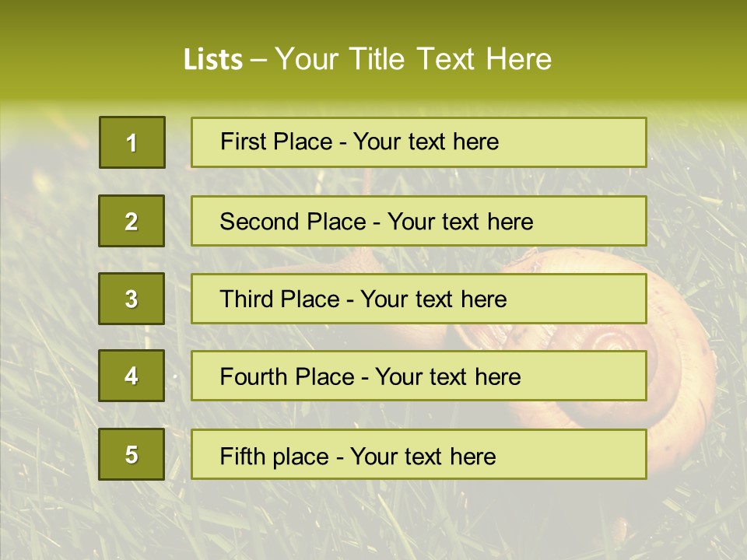The width and height of the screenshot is (747, 560).
Task: Click the spiral center of the snail shell
Action: (609, 343)
